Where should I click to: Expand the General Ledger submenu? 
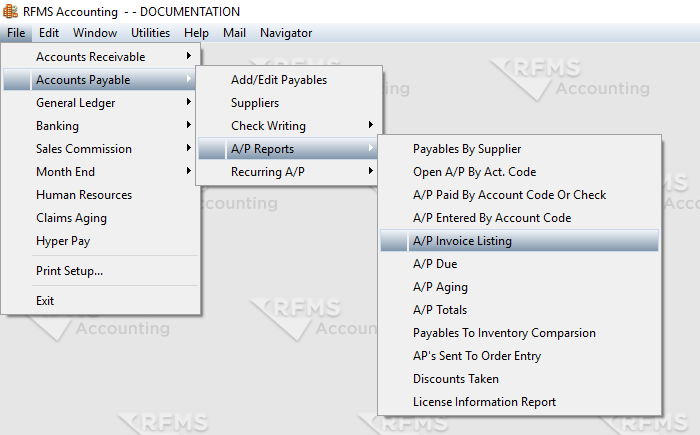(x=101, y=103)
